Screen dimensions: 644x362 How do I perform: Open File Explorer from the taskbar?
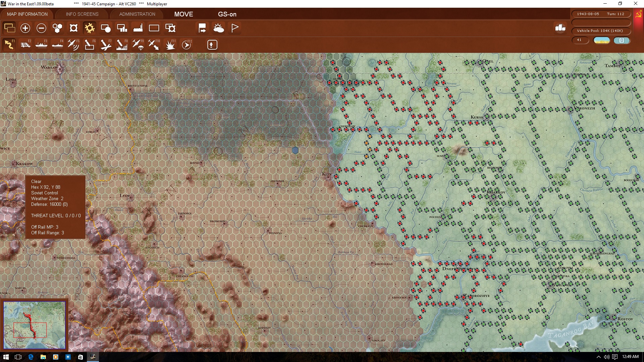tap(43, 357)
